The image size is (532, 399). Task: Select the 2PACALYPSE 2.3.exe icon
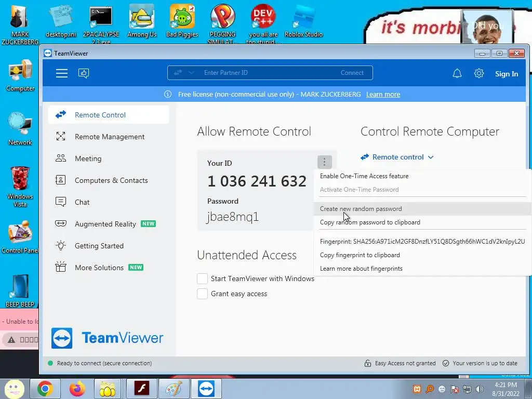click(101, 24)
